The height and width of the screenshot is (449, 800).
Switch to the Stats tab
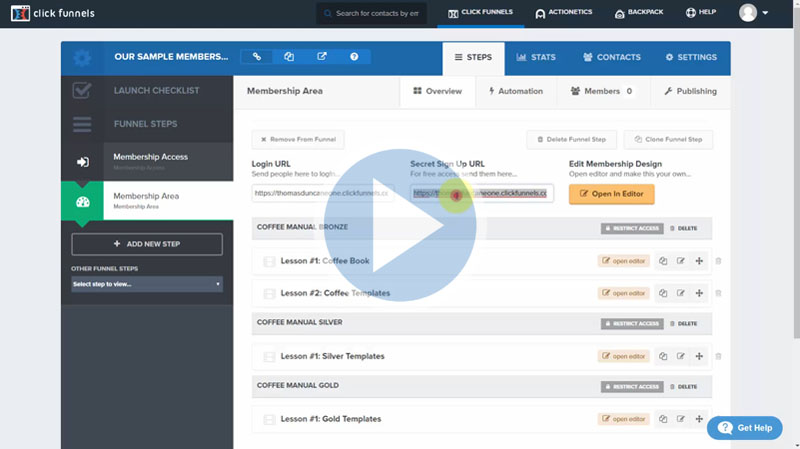point(536,58)
